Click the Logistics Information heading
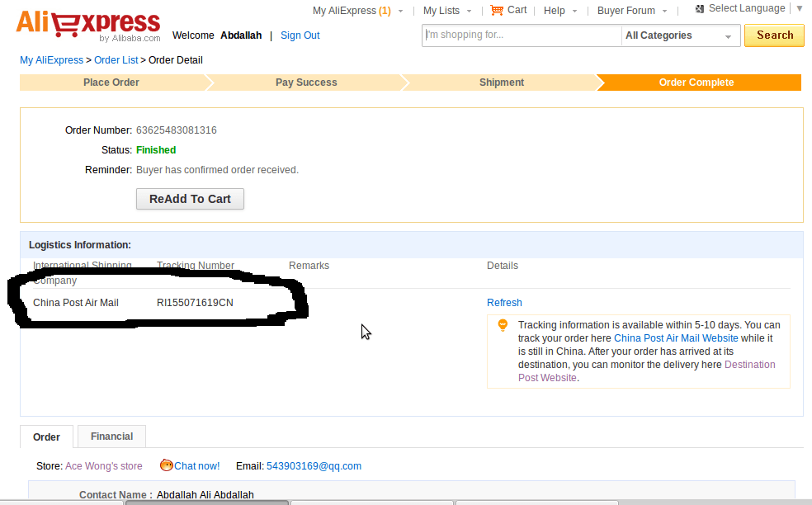812x505 pixels. [80, 245]
